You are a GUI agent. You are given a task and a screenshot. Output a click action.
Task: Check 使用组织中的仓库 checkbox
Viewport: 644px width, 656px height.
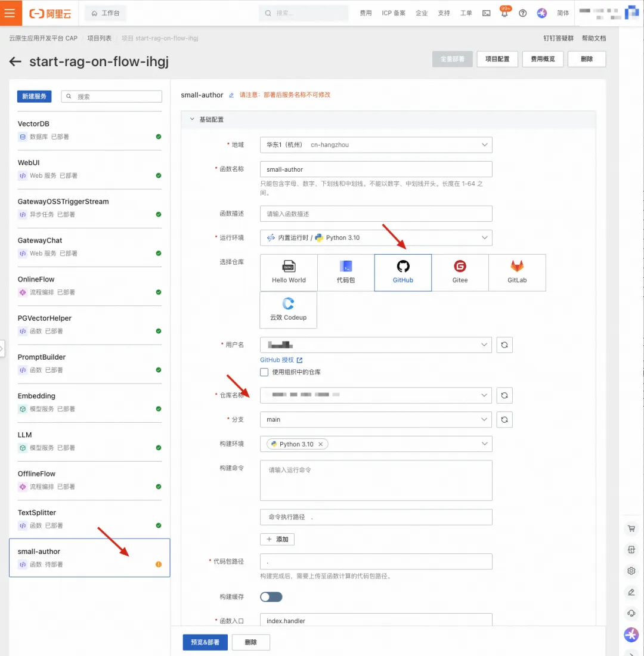pos(264,372)
